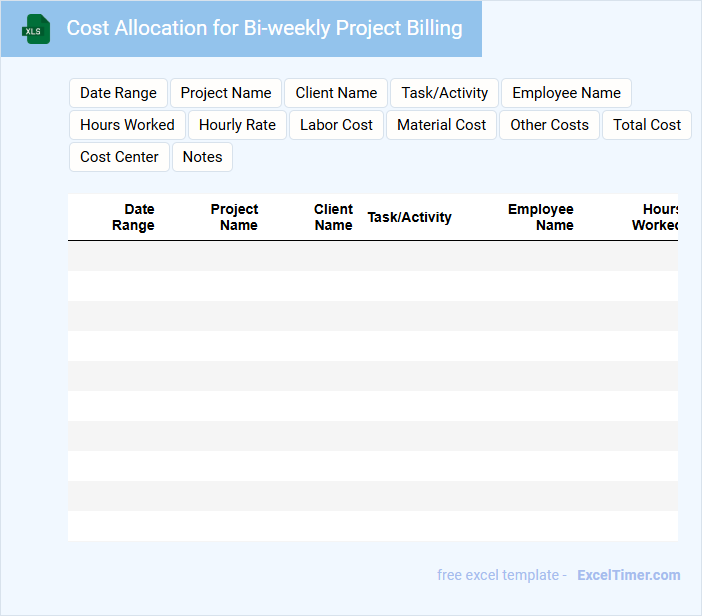Screen dimensions: 702x616
Task: Select the Date Range tag
Action: tap(118, 93)
